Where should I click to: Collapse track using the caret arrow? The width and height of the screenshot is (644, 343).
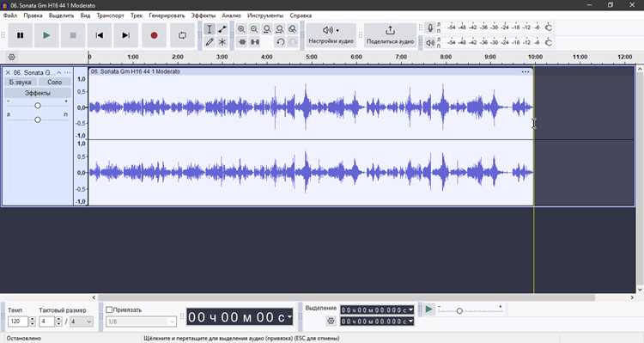(x=58, y=72)
